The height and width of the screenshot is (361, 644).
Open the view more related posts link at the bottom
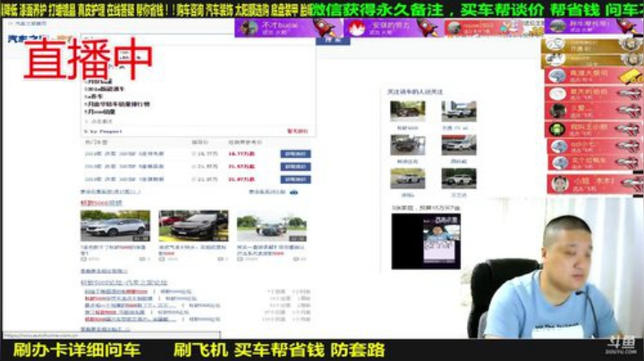tap(106, 329)
